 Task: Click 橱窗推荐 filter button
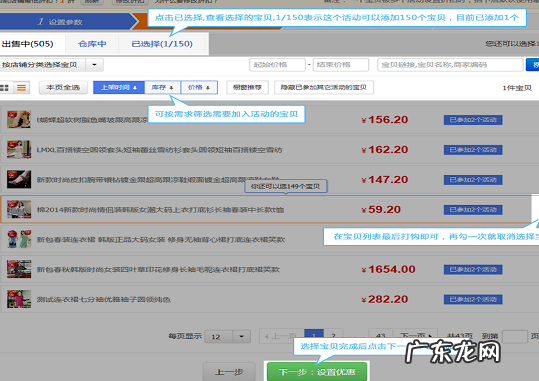247,87
